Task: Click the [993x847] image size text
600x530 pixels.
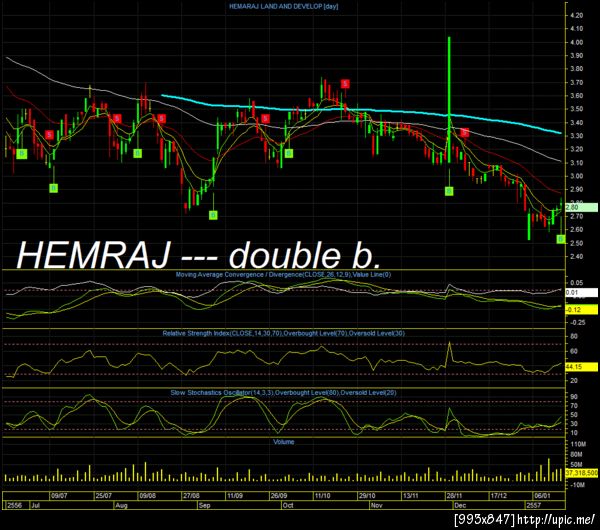Action: (x=484, y=520)
